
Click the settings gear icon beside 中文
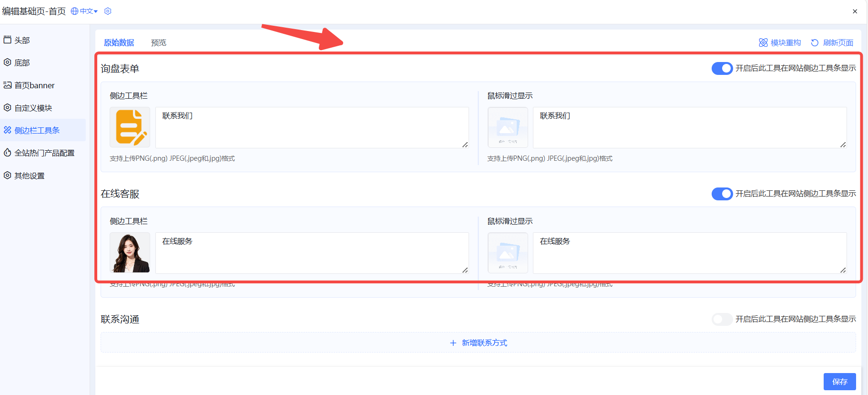click(x=108, y=11)
